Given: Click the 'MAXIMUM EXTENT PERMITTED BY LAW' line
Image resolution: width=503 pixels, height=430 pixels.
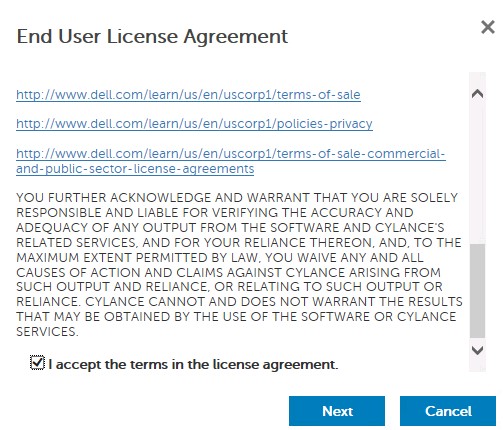Looking at the screenshot, I should tap(220, 258).
